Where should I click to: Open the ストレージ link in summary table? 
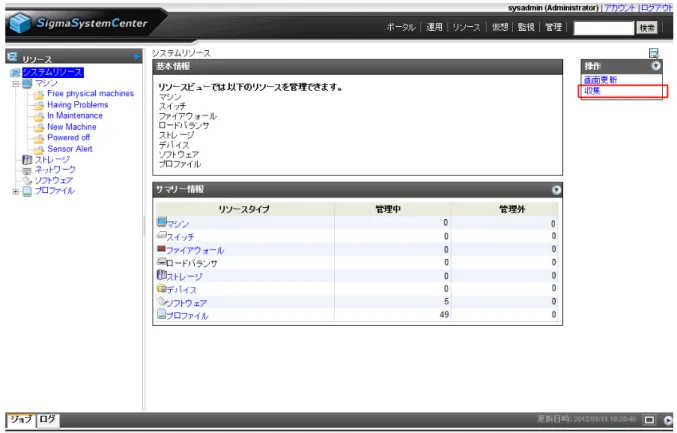(x=184, y=276)
